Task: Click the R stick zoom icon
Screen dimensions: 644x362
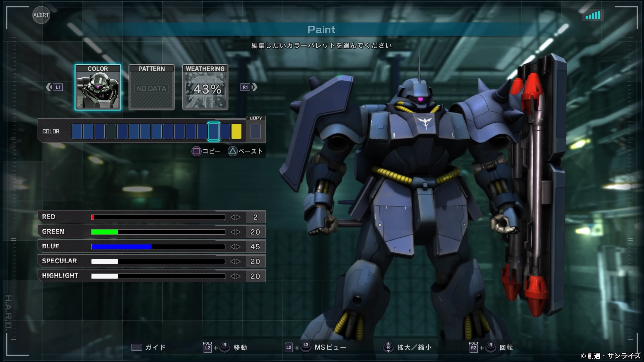Action: click(388, 347)
